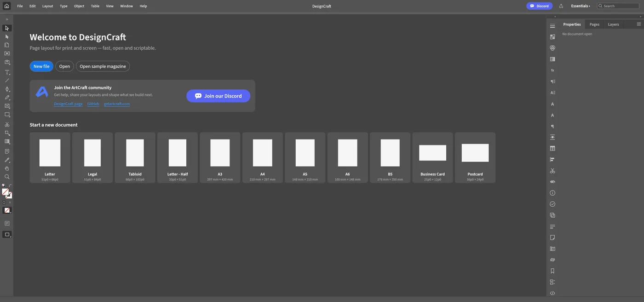Viewport: 644px width, 302px height.
Task: Open the Table panel icon
Action: click(x=552, y=148)
